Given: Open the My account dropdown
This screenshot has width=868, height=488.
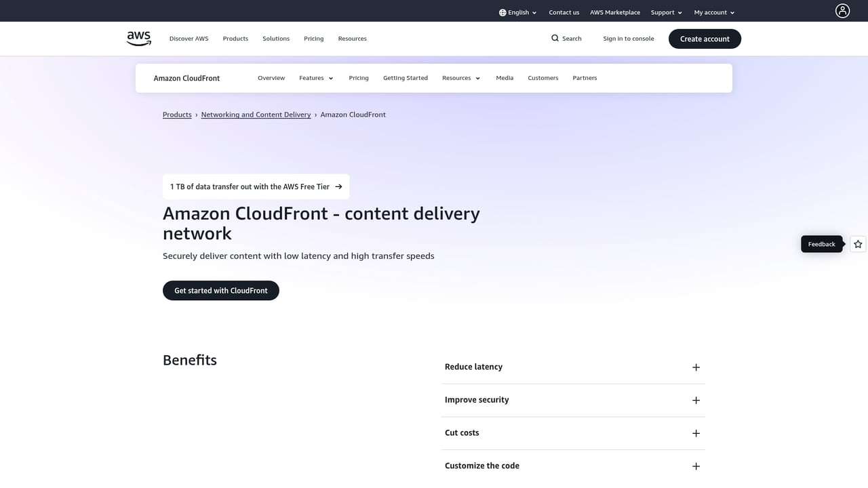Looking at the screenshot, I should click(713, 12).
